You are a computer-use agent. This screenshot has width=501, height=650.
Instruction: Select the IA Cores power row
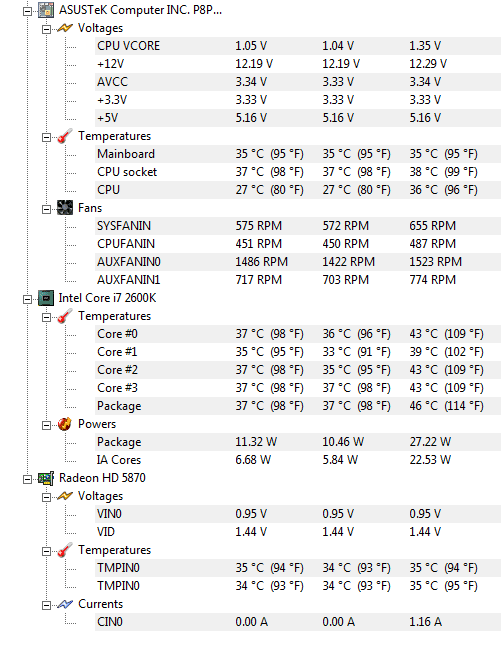298,460
